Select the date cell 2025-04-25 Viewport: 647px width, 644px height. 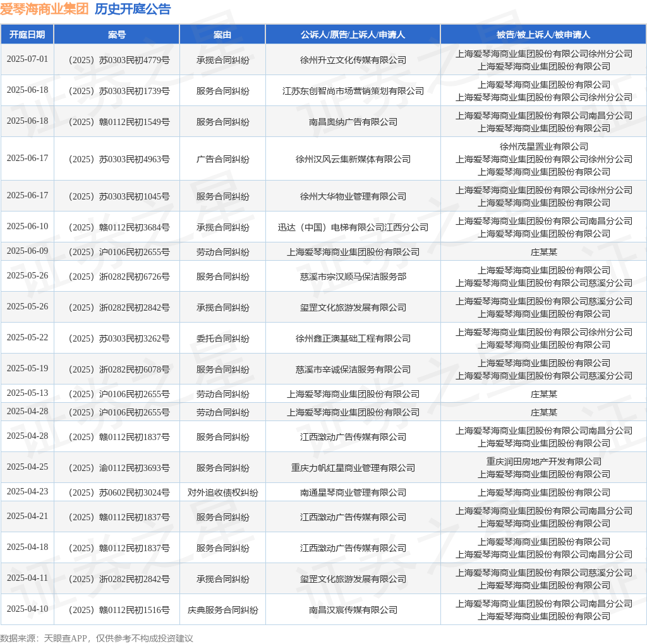(x=27, y=467)
